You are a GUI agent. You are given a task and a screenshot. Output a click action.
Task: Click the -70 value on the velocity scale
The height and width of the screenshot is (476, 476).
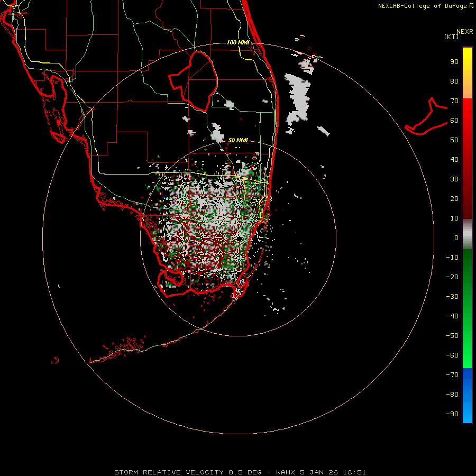(x=452, y=374)
